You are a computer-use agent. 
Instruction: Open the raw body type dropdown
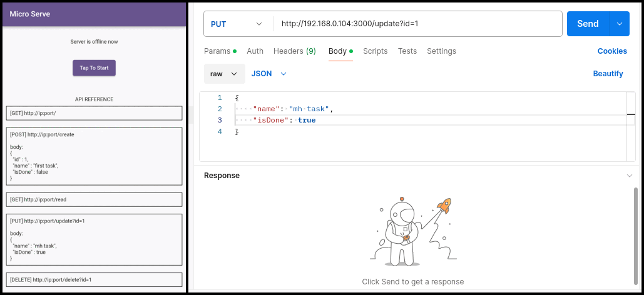(225, 74)
